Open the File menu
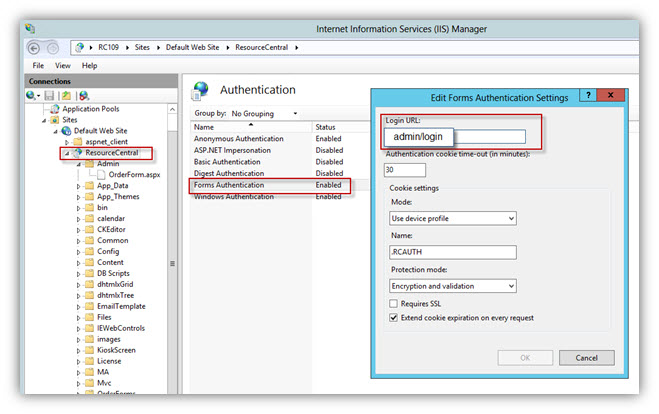The image size is (659, 414). 38,66
